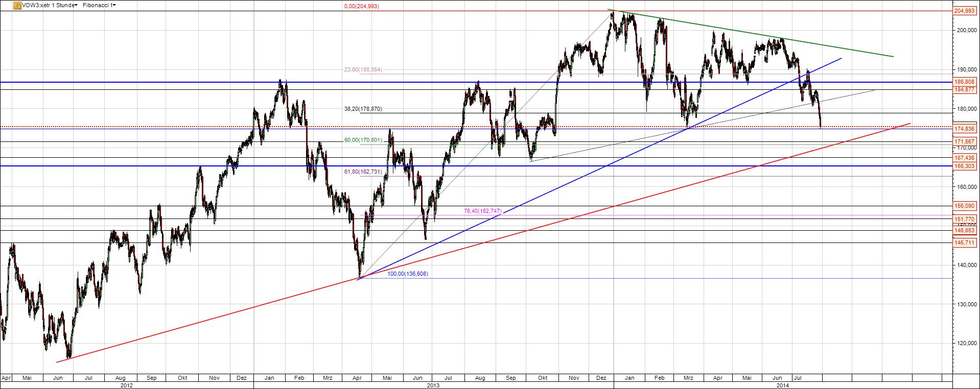This screenshot has height=389, width=980.
Task: Select the 186,808 price label
Action: [x=966, y=82]
